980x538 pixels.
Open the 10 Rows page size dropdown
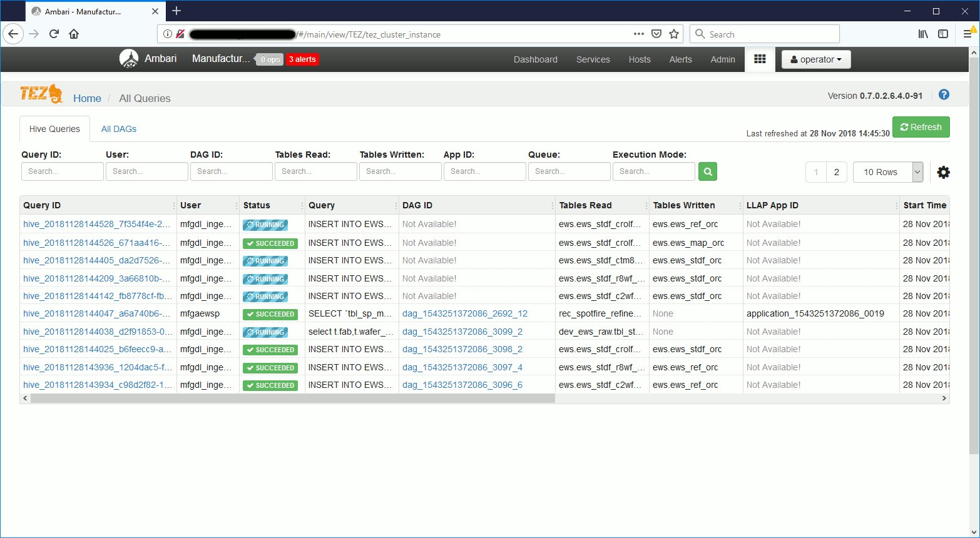tap(888, 172)
